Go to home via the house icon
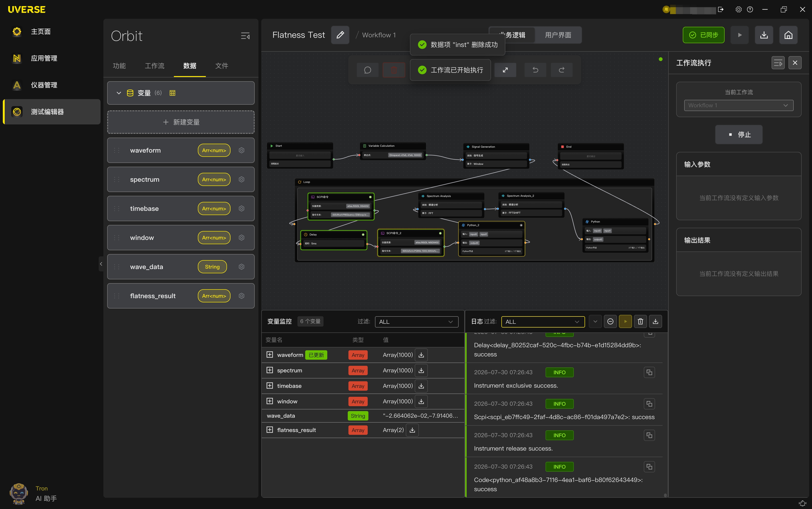812x509 pixels. coord(789,35)
